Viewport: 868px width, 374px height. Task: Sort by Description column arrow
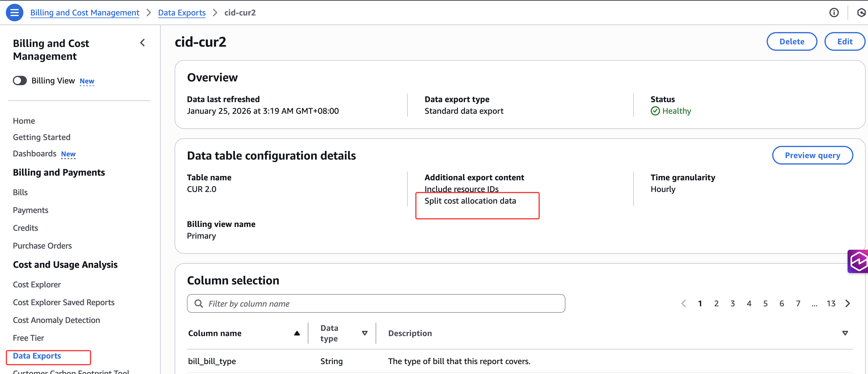click(845, 333)
